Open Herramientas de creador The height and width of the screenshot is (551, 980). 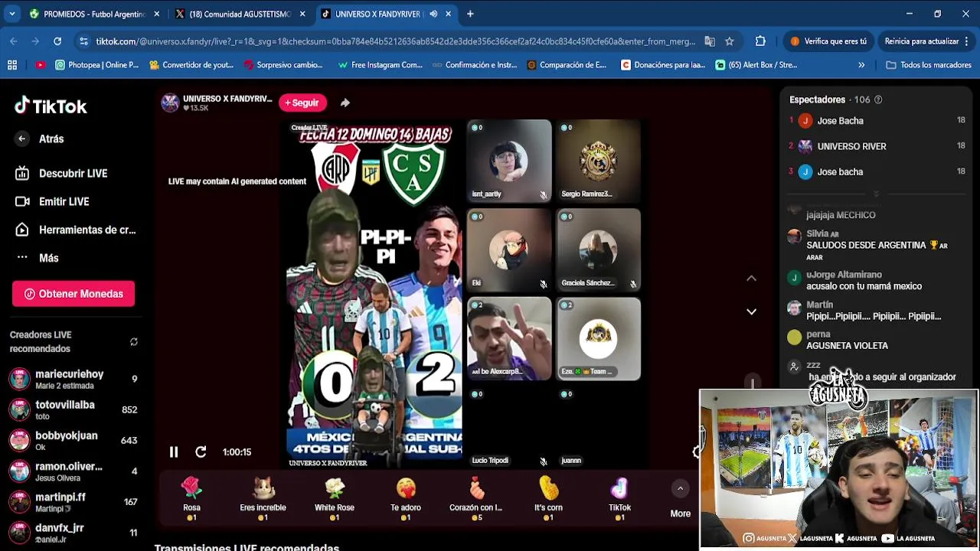[75, 230]
